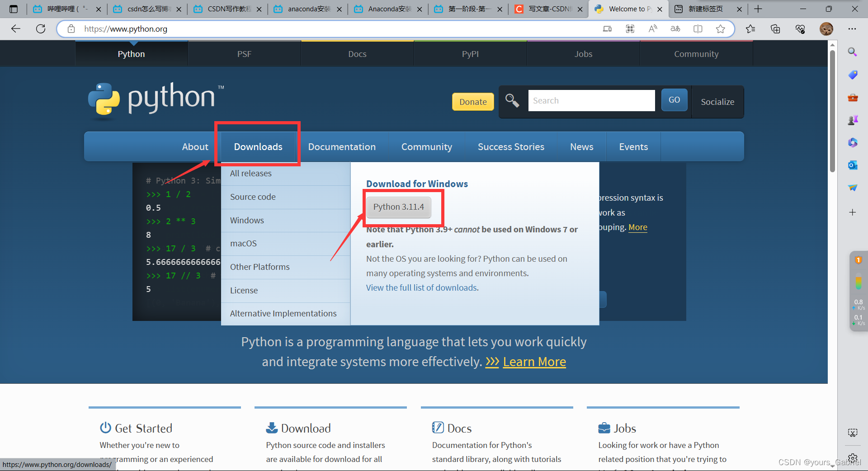Image resolution: width=868 pixels, height=471 pixels.
Task: Close the Welcome to Python tab
Action: pyautogui.click(x=660, y=9)
